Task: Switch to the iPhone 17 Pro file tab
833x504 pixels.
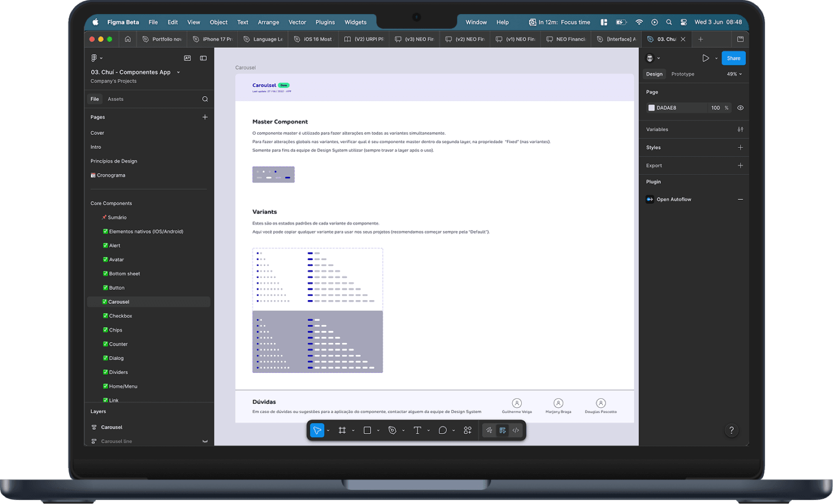Action: click(x=212, y=39)
